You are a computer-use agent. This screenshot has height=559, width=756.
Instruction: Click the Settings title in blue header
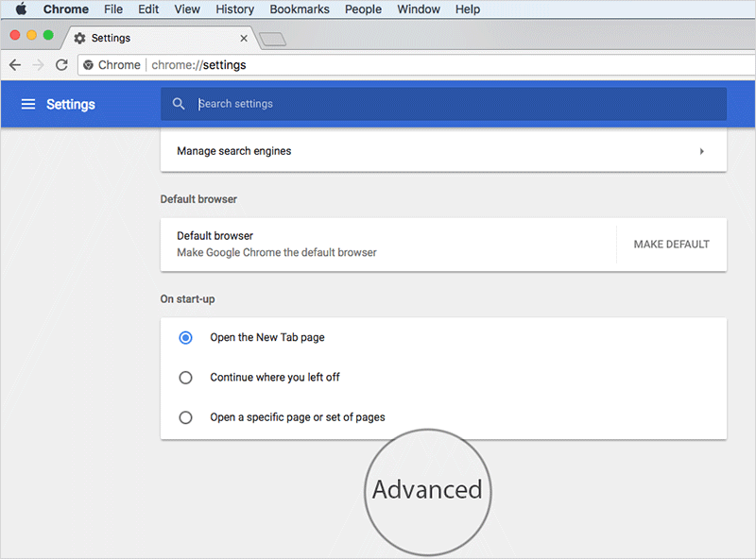[x=71, y=104]
